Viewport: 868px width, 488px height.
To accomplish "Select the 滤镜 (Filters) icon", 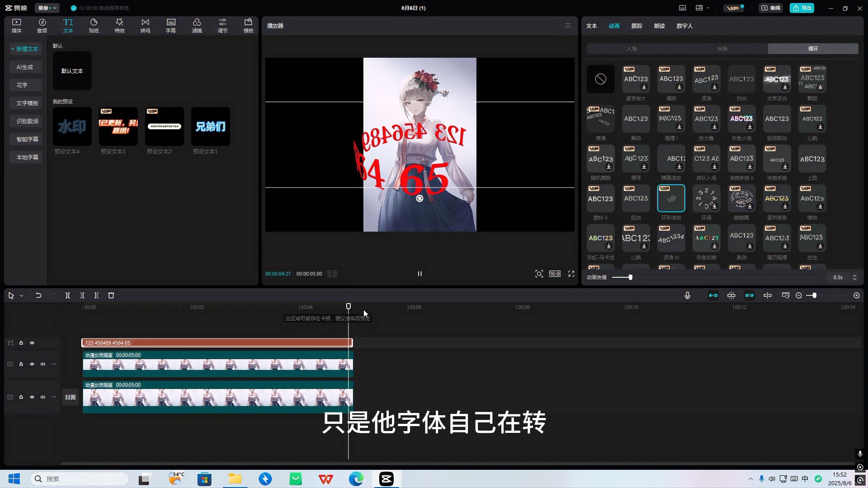I will tap(197, 25).
